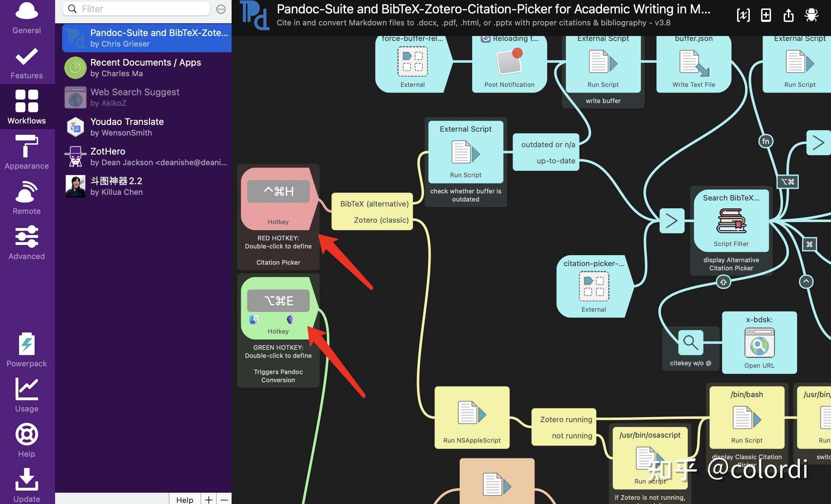Open the workflow variables [x] icon
The height and width of the screenshot is (504, 831).
click(x=743, y=15)
